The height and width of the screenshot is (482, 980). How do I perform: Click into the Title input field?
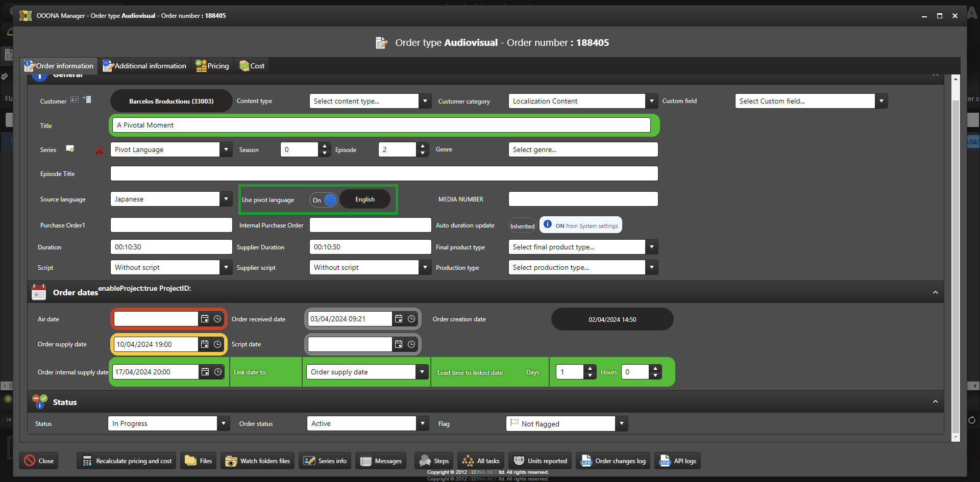[381, 125]
